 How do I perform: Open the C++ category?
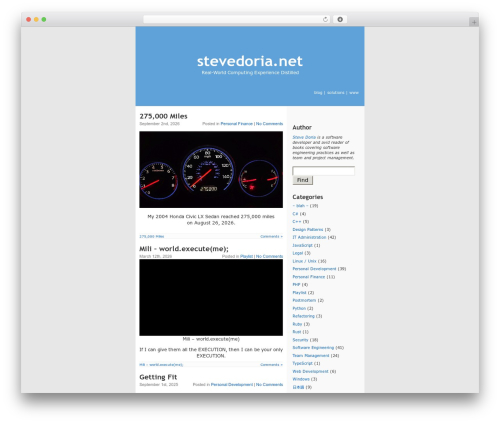point(296,222)
